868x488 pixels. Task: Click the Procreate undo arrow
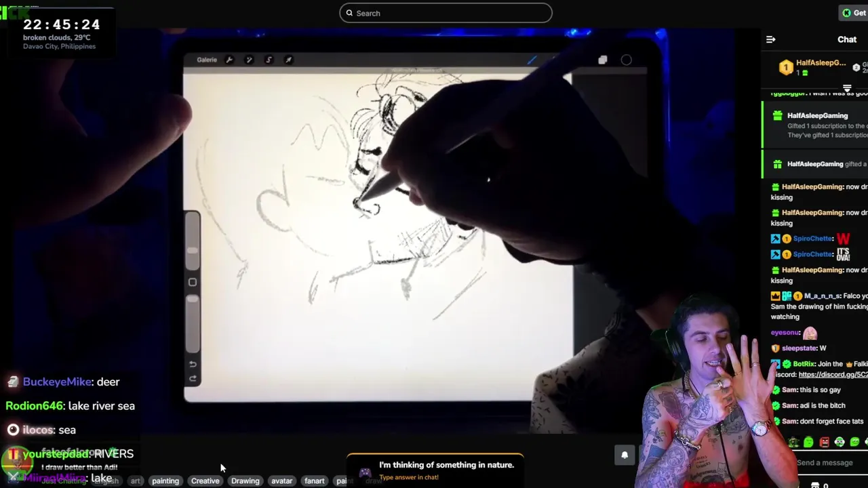pos(193,364)
